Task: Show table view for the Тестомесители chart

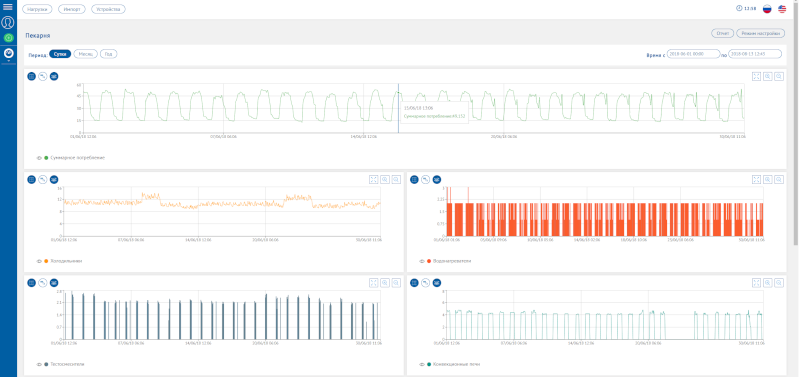Action: (32, 283)
